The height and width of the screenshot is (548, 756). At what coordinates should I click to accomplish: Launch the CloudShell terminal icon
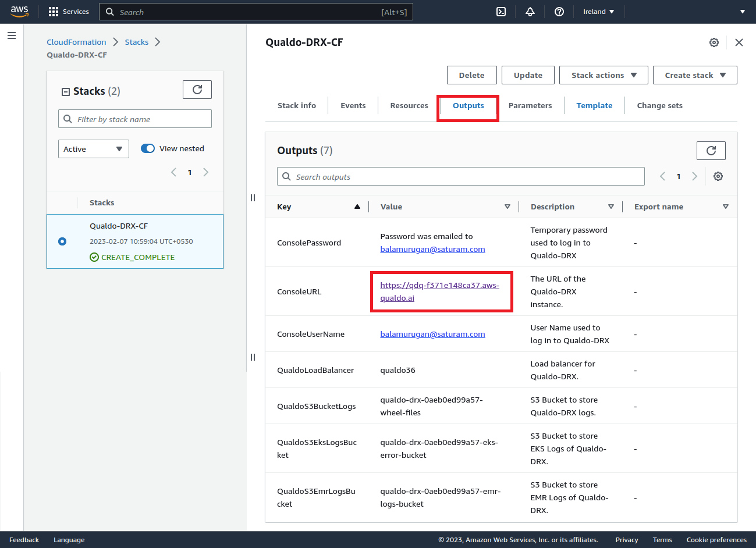(x=501, y=12)
